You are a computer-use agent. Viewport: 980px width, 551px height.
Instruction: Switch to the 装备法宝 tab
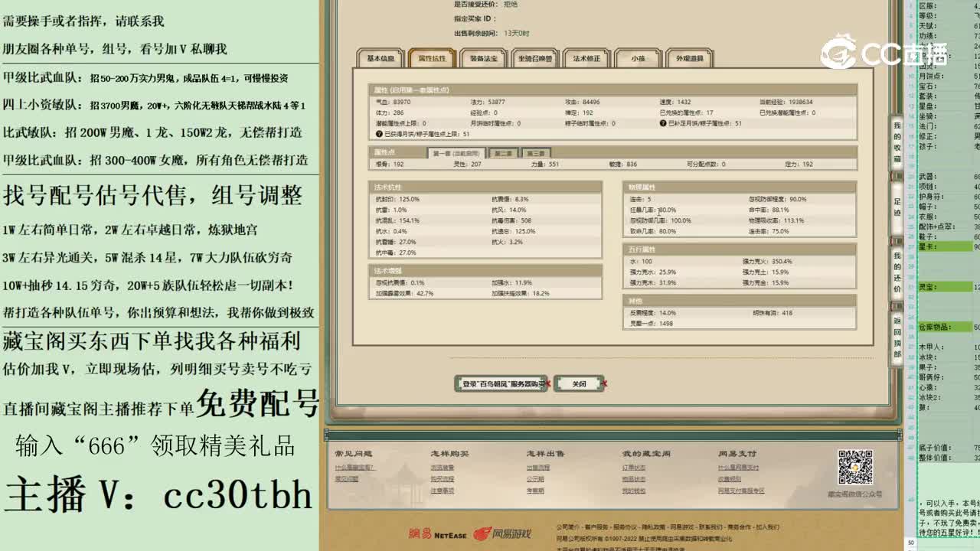point(483,58)
